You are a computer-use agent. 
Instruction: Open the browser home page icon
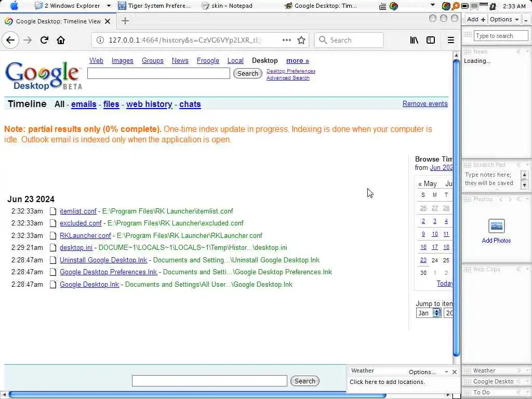click(61, 40)
